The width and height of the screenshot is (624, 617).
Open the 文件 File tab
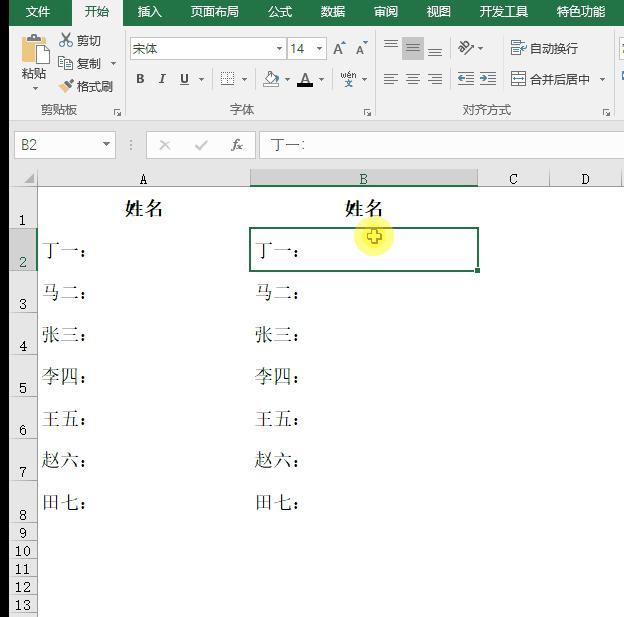[x=38, y=12]
